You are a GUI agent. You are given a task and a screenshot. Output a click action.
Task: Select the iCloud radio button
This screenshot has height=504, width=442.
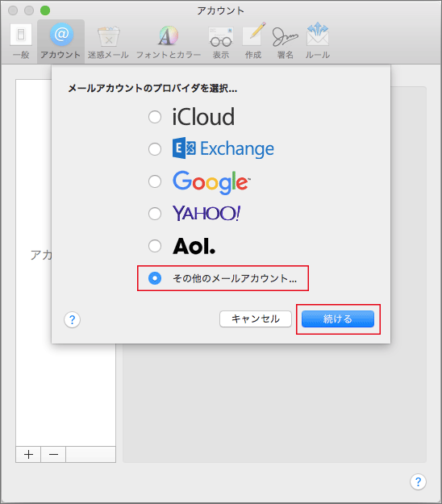[155, 117]
